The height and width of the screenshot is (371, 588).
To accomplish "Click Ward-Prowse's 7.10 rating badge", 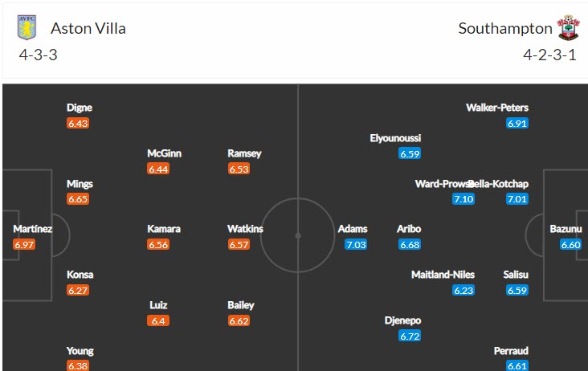I will point(463,198).
